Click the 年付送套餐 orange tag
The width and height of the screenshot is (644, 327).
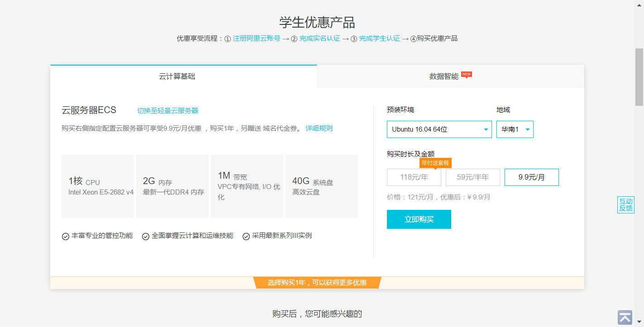[x=435, y=163]
